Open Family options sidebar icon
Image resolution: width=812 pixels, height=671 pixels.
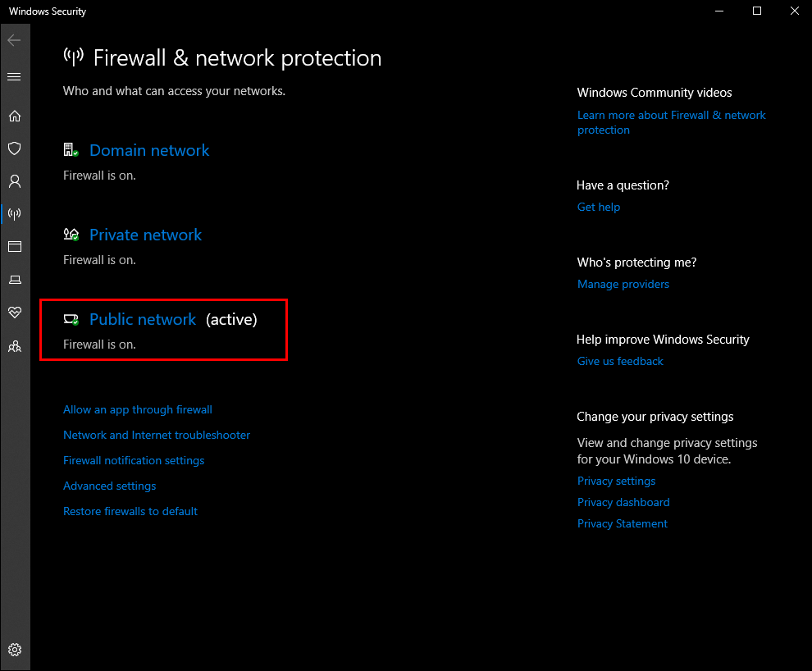click(x=14, y=346)
